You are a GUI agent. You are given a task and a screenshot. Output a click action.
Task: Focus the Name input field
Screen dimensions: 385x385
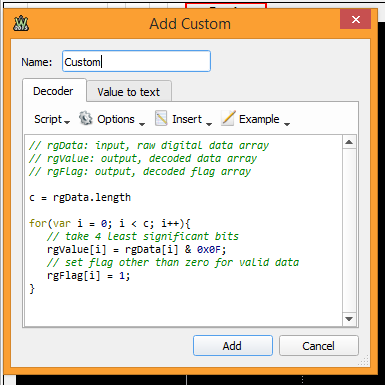point(136,61)
